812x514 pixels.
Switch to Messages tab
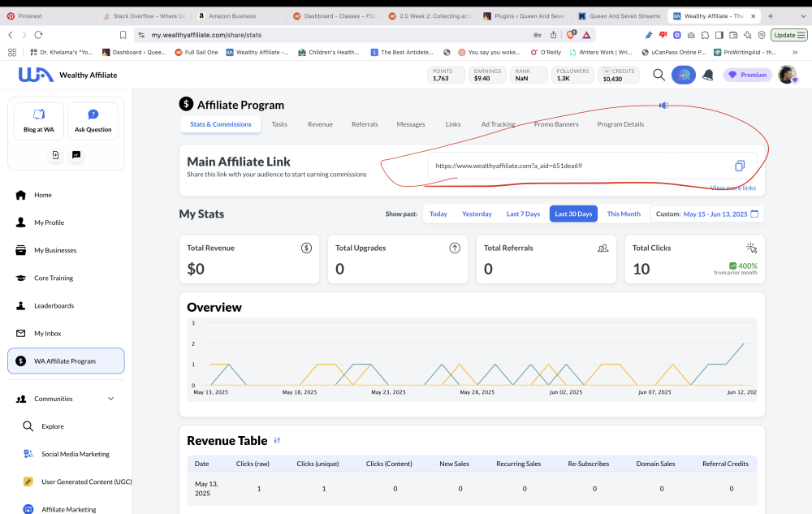tap(411, 124)
